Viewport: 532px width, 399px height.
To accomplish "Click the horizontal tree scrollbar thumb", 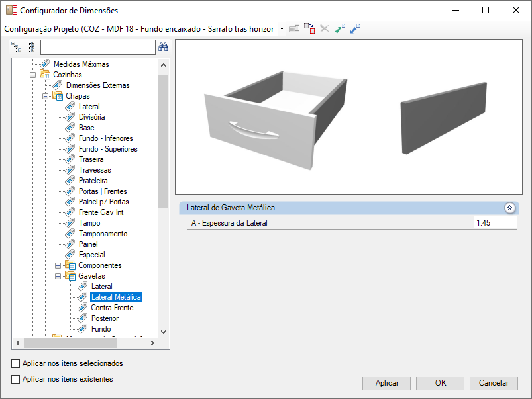I will [x=70, y=343].
